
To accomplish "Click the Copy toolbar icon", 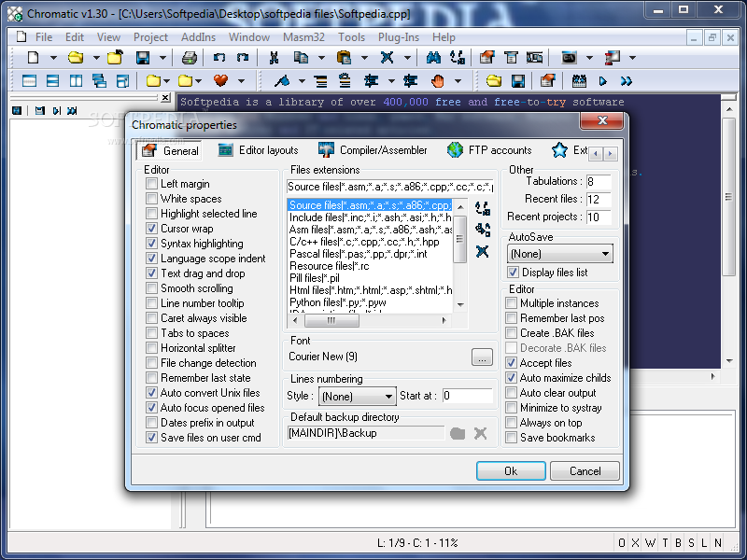I will point(301,58).
